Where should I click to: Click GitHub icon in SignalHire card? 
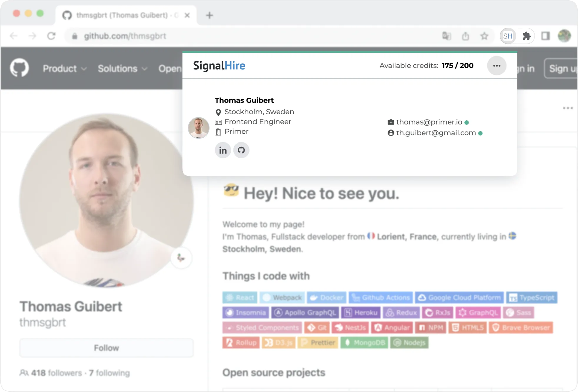tap(241, 150)
